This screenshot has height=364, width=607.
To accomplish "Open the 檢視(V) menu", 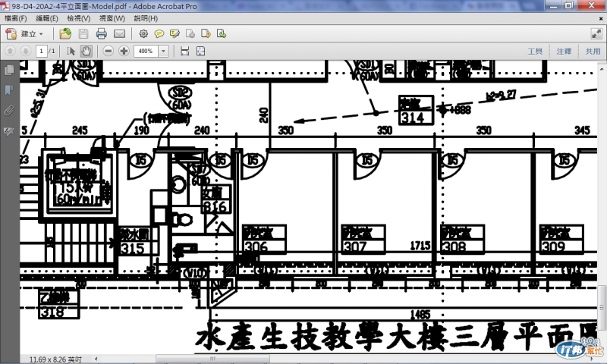I will [79, 18].
